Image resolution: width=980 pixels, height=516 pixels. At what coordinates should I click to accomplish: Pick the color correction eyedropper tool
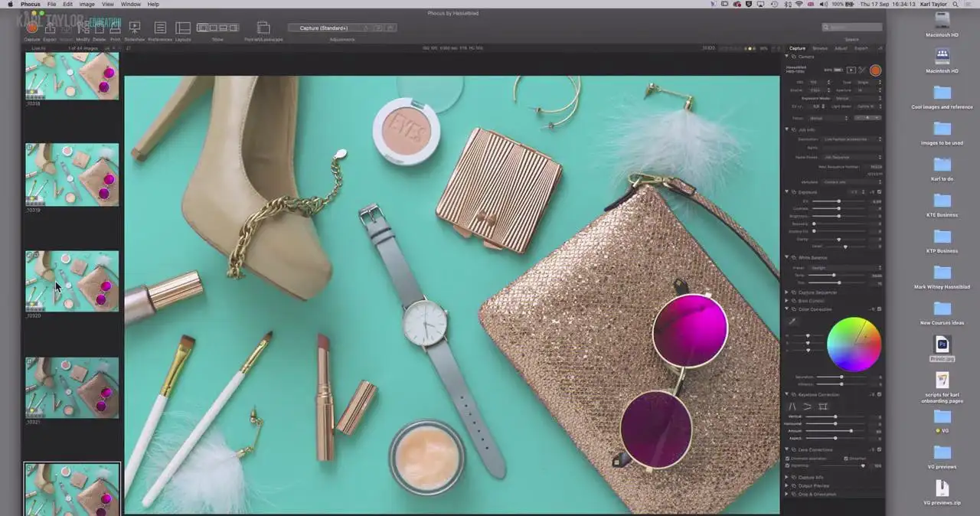(792, 322)
